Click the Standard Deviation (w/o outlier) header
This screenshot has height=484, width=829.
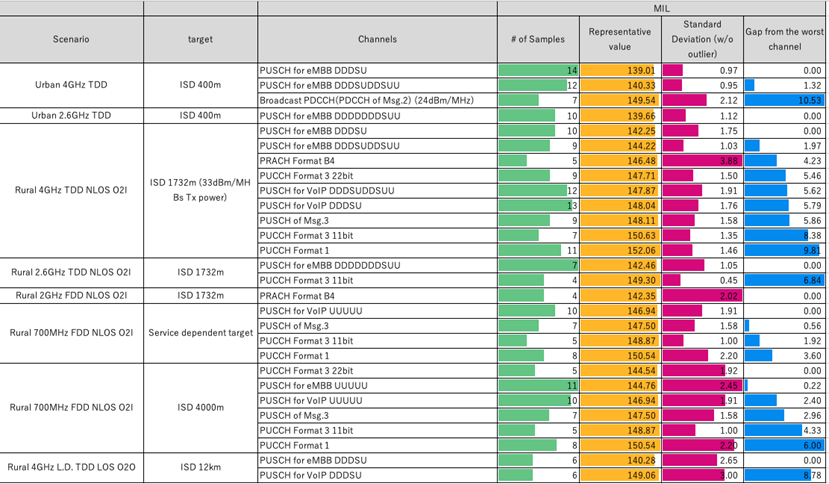[700, 40]
